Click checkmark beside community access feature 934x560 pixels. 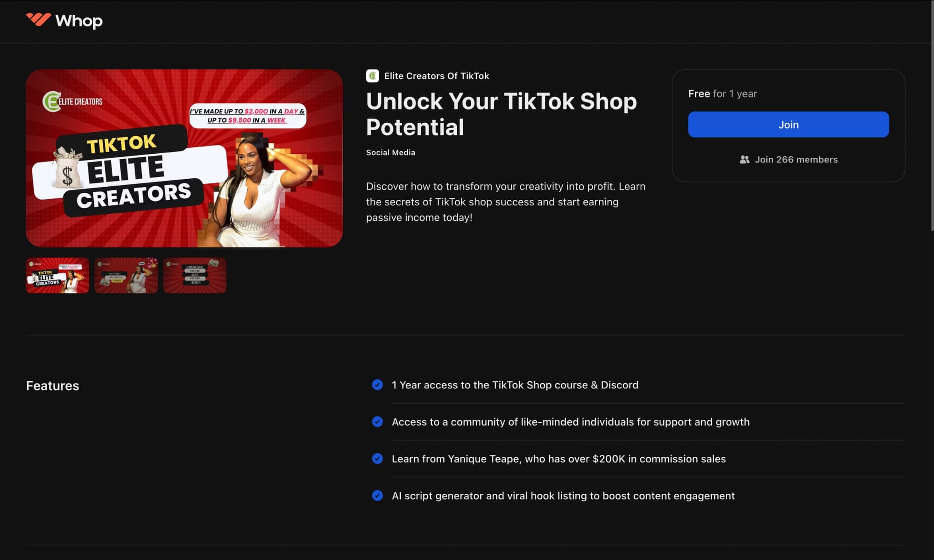tap(377, 421)
